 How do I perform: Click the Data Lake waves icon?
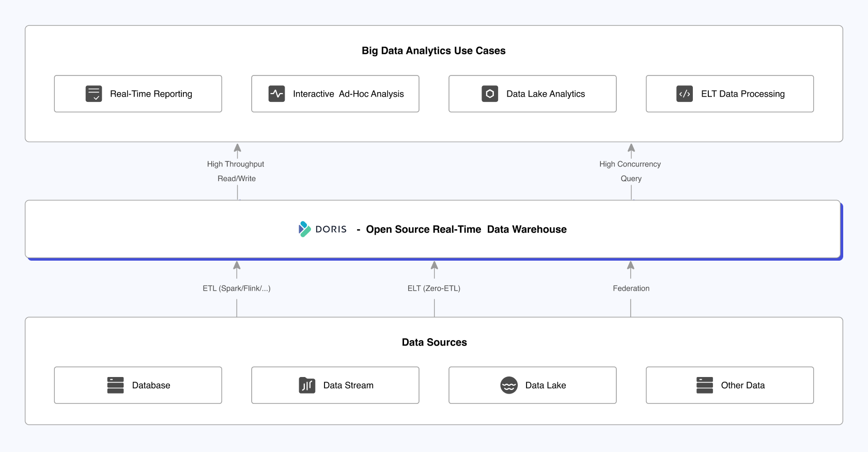click(x=509, y=385)
